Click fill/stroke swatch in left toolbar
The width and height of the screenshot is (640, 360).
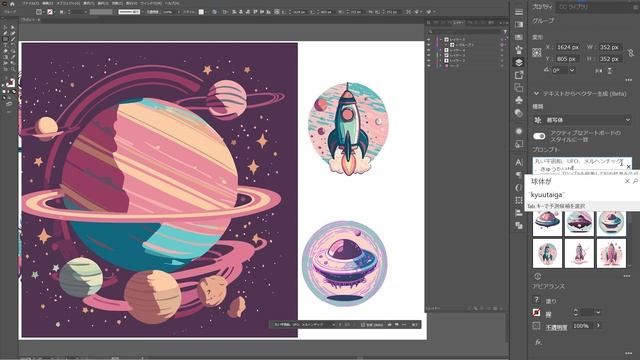pyautogui.click(x=10, y=84)
